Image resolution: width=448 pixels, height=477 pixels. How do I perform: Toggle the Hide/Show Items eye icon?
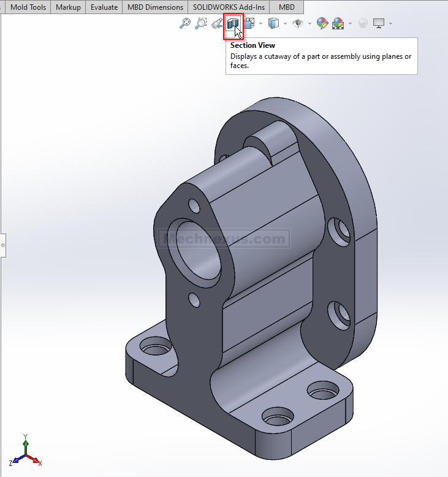coord(298,23)
